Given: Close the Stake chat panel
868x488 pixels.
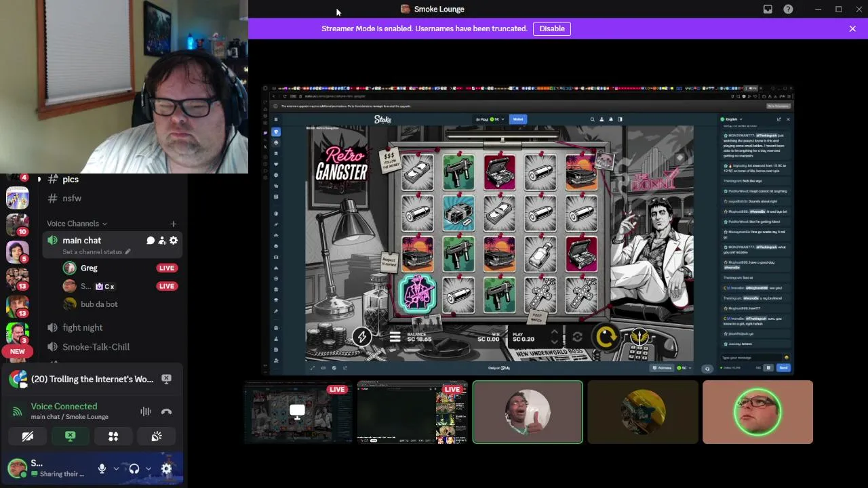Looking at the screenshot, I should tap(788, 119).
